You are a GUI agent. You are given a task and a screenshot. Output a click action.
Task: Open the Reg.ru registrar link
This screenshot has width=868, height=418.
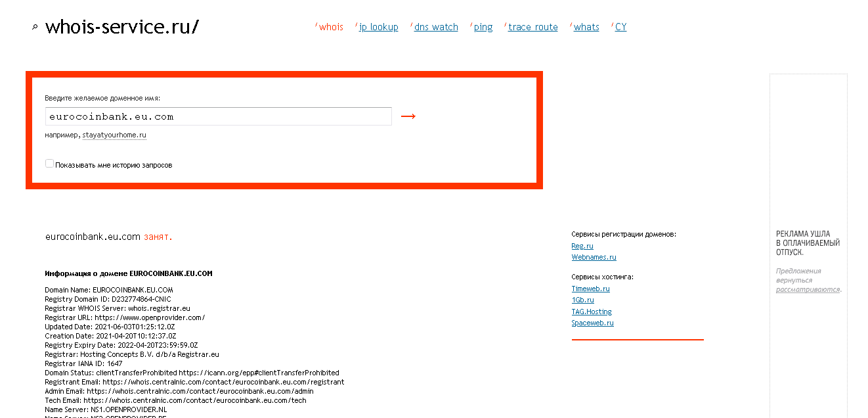pos(582,246)
